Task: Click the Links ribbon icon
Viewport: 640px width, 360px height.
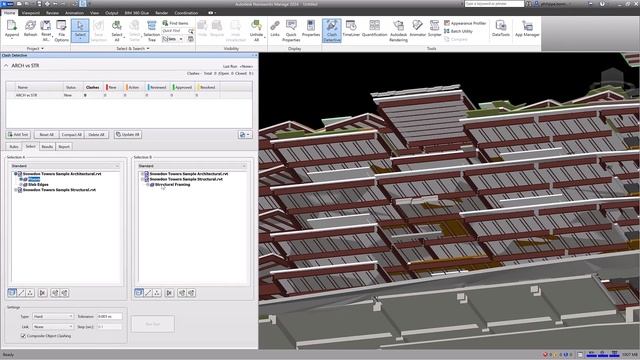Action: point(275,29)
